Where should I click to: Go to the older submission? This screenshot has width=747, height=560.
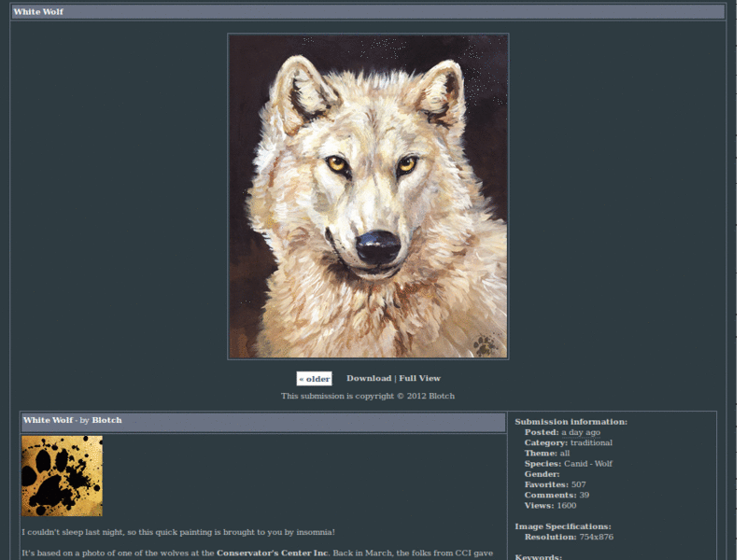pos(315,379)
